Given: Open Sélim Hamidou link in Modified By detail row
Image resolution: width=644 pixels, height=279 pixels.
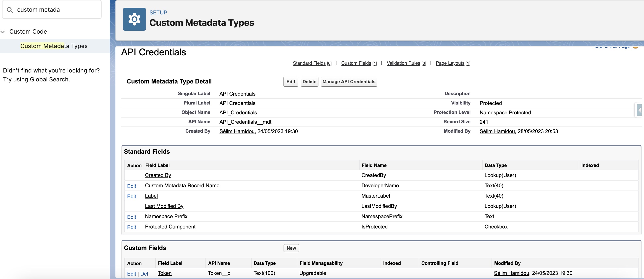Looking at the screenshot, I should pos(497,131).
